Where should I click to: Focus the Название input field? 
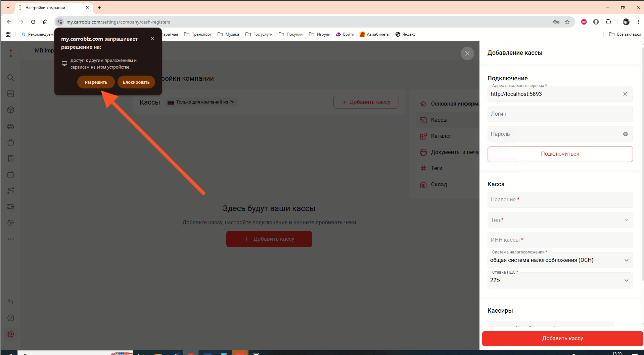(560, 200)
